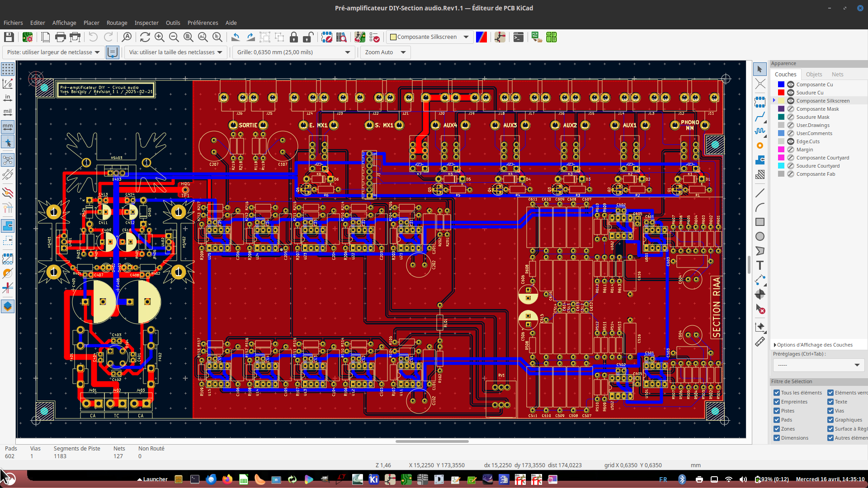
Task: Show the User.Drawings layer
Action: (791, 125)
